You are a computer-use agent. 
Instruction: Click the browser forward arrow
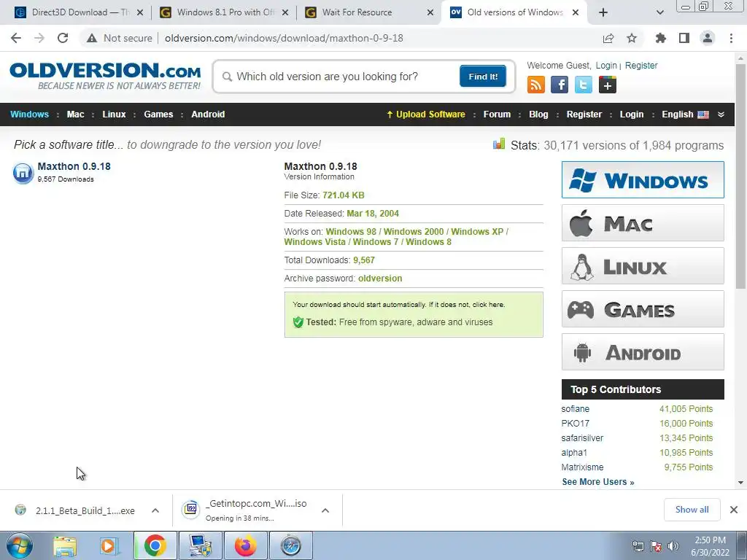pos(39,38)
